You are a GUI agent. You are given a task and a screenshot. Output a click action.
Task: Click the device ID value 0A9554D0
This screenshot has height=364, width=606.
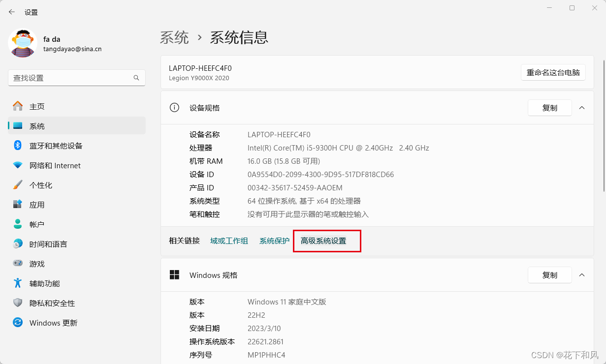(x=320, y=174)
